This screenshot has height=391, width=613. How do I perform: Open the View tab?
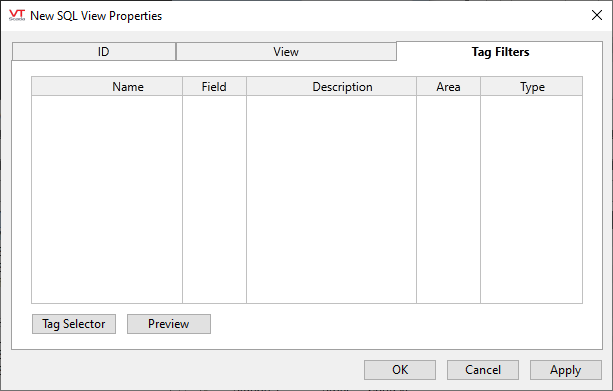286,52
